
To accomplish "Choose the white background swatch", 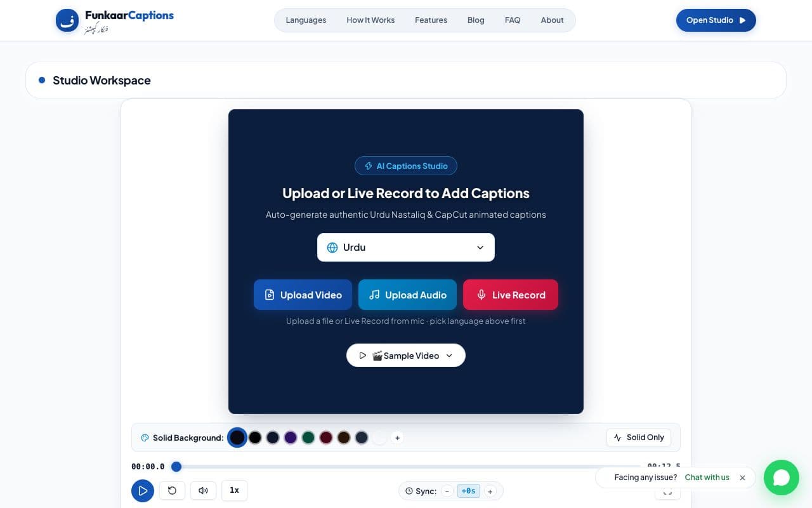I will coord(379,438).
